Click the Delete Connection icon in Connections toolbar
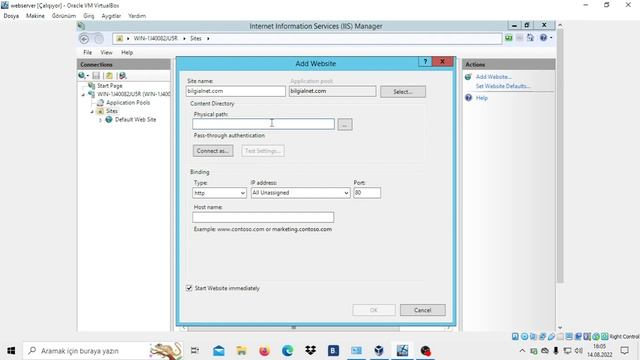 (122, 76)
